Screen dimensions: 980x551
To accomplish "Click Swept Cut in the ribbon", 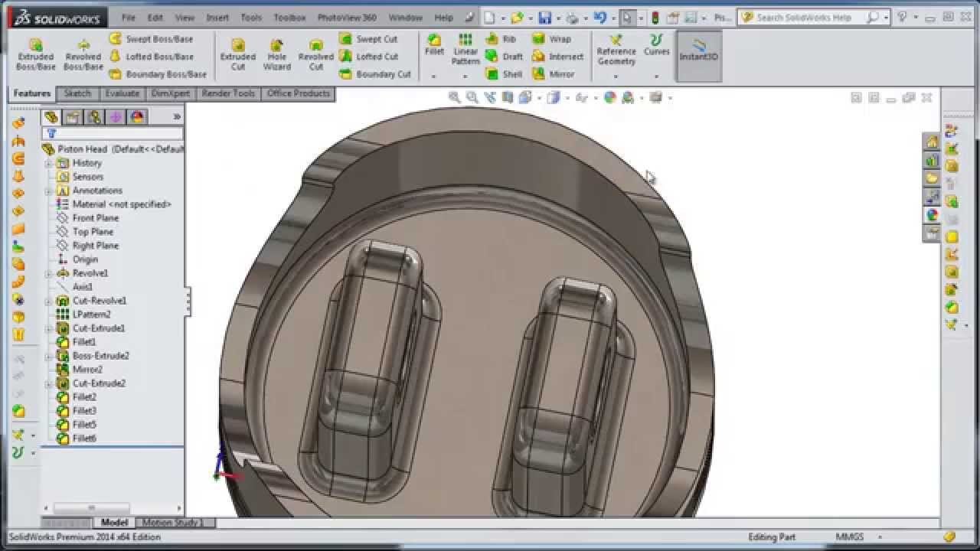I will [368, 39].
